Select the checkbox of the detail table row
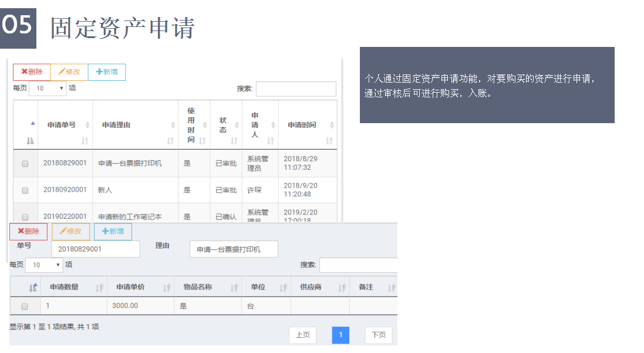The image size is (644, 353). 24,306
